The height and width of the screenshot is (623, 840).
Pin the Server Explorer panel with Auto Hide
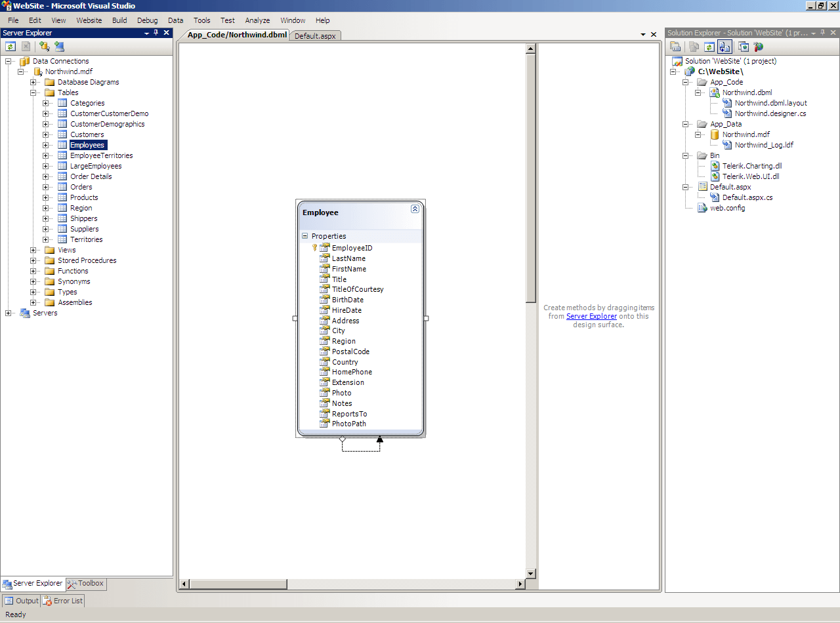pos(156,33)
